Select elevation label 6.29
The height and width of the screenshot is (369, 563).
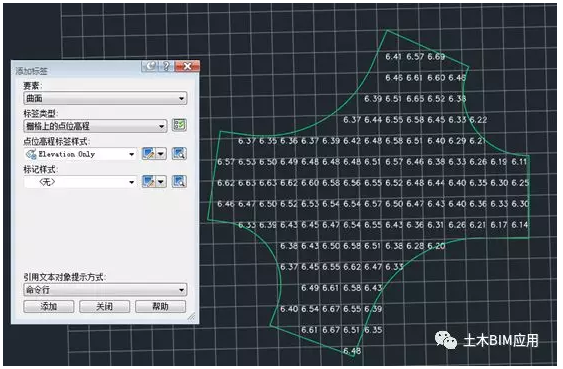coord(457,141)
